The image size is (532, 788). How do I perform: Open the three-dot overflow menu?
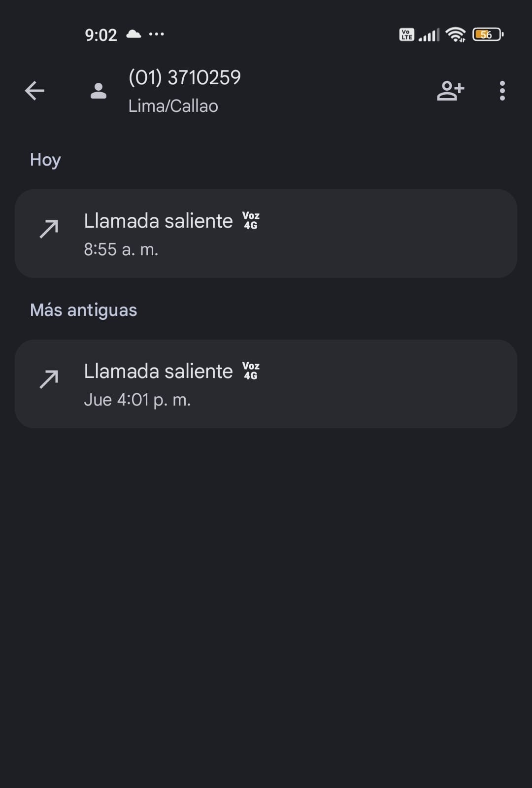[502, 91]
